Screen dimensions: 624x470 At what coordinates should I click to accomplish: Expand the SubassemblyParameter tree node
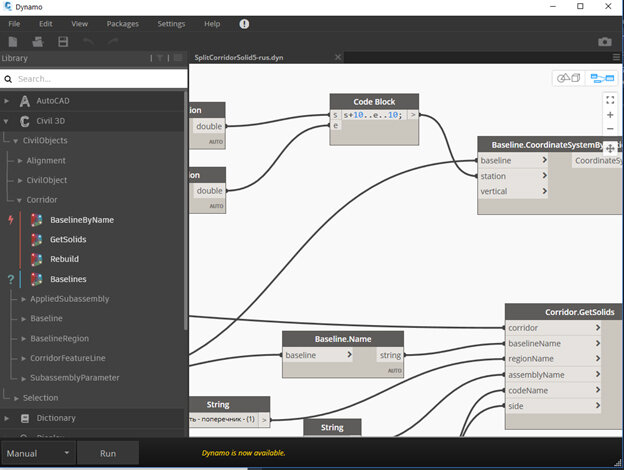(23, 378)
